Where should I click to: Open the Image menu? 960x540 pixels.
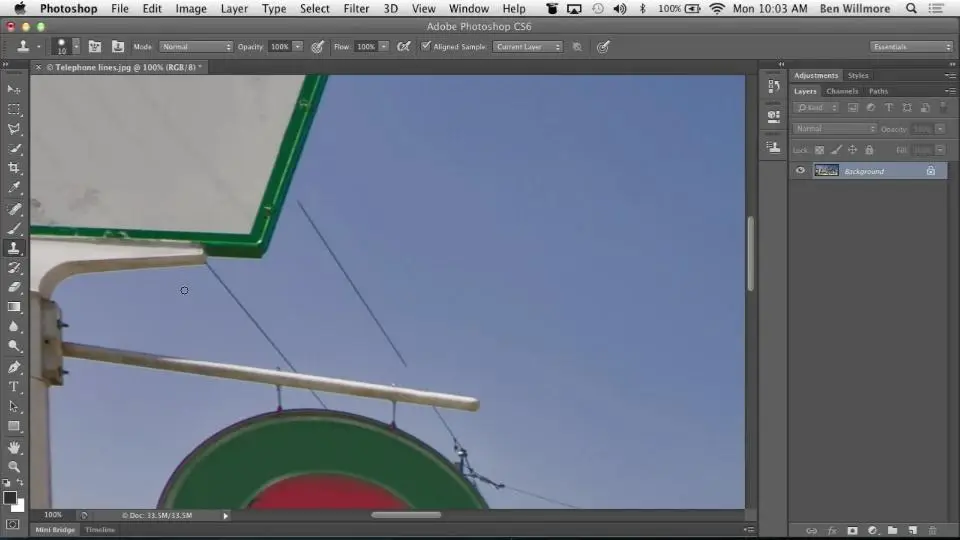coord(191,9)
